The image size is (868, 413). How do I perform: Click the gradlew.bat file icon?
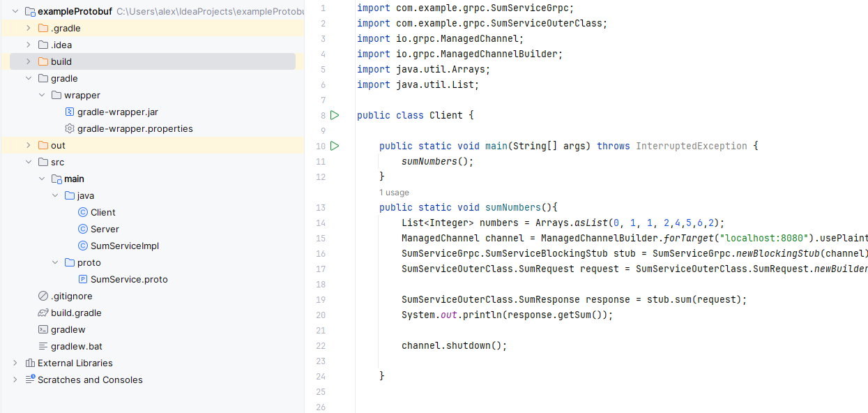pyautogui.click(x=43, y=347)
